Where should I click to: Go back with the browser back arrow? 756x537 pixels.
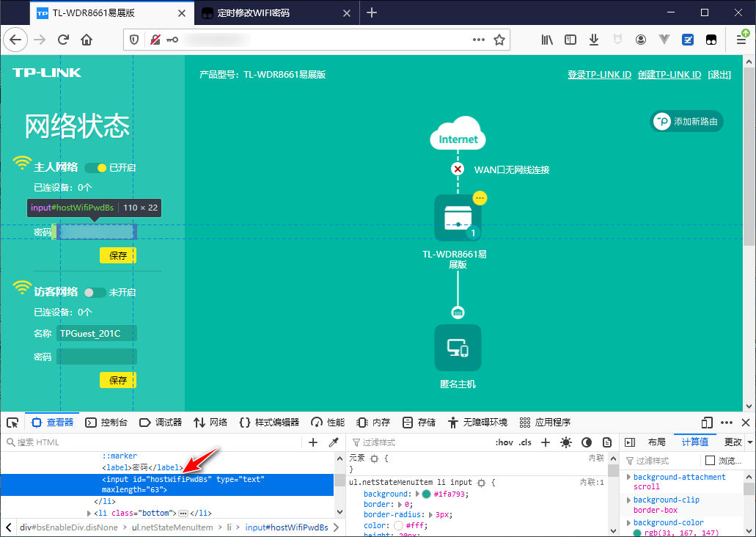pyautogui.click(x=15, y=40)
